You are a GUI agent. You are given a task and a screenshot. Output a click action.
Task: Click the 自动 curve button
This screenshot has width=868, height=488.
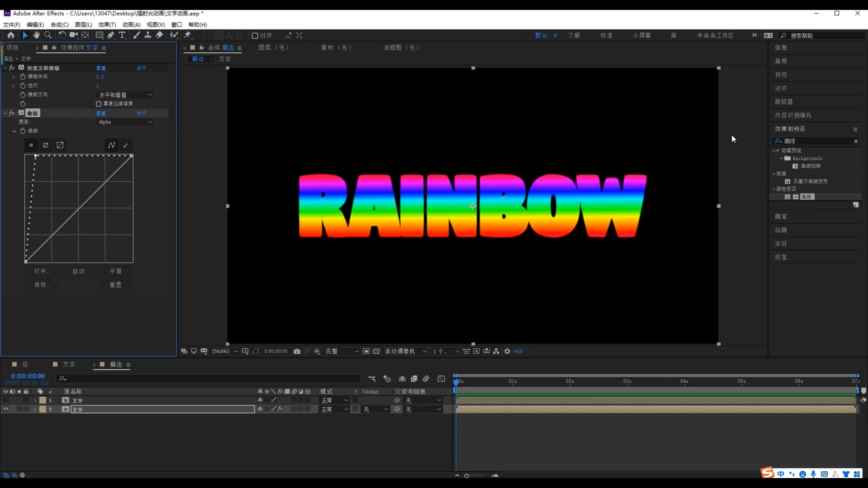[79, 271]
